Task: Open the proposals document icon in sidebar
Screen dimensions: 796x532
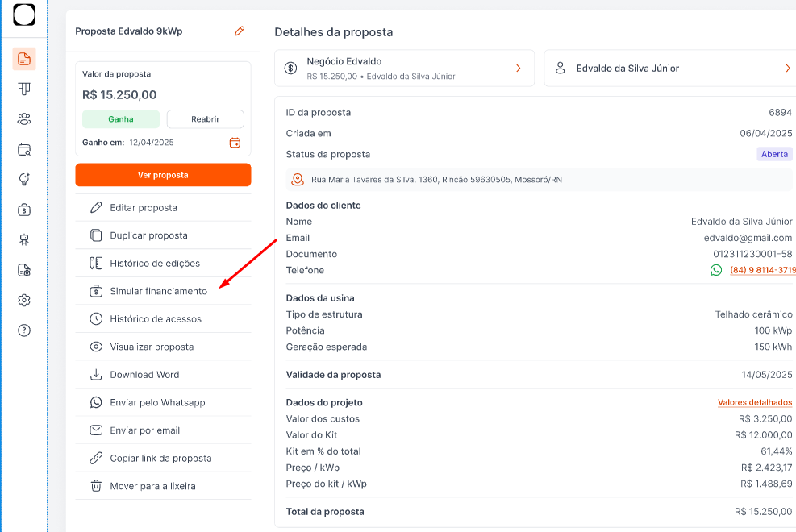Action: click(x=24, y=59)
